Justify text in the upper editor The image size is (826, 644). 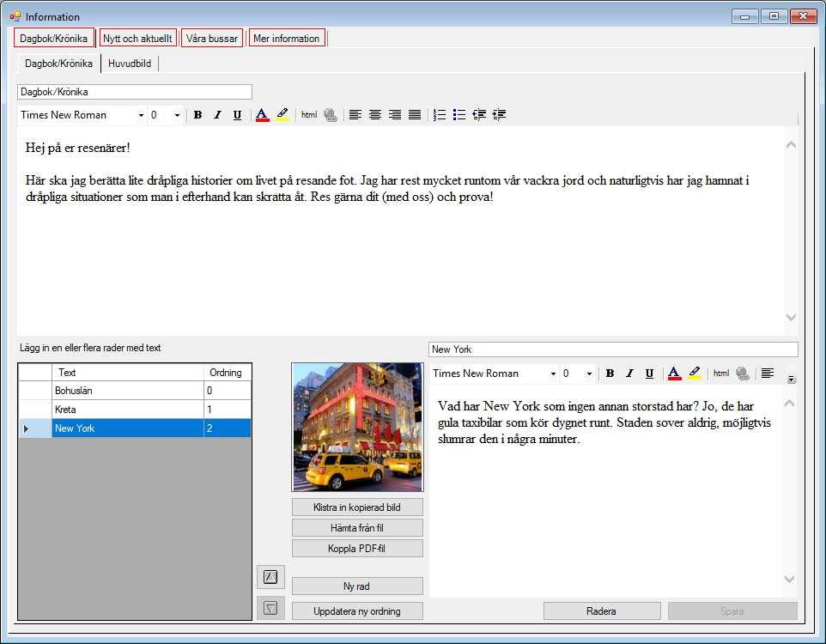[x=415, y=115]
